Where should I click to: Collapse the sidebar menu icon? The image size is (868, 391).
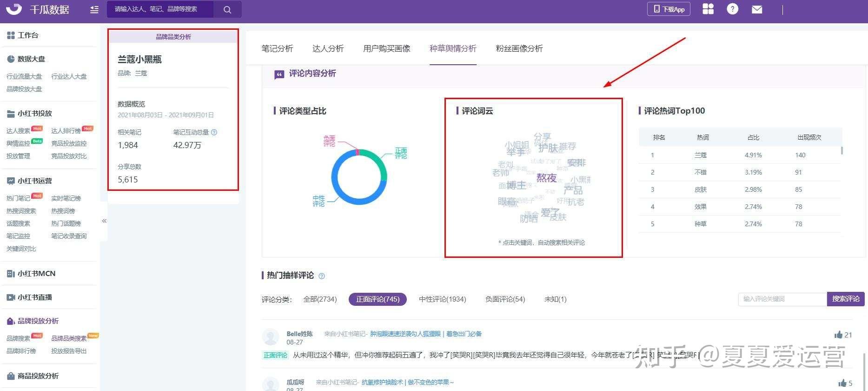click(94, 9)
